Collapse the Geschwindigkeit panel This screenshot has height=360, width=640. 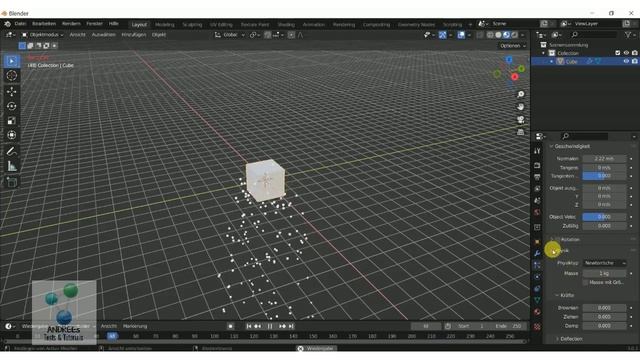pyautogui.click(x=551, y=146)
